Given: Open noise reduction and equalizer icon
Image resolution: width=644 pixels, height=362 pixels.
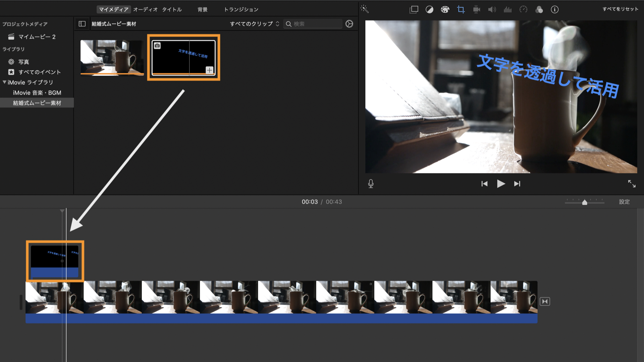Looking at the screenshot, I should (507, 9).
